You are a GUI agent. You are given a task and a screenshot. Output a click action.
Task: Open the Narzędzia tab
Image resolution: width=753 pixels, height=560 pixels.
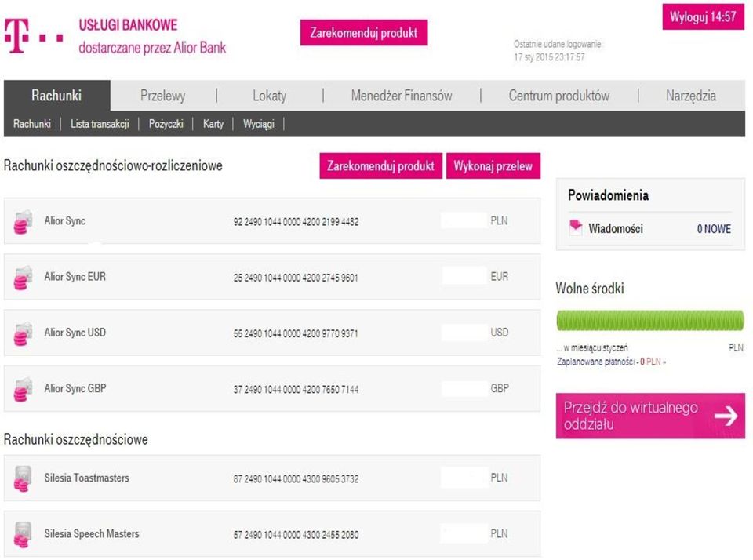coord(690,96)
